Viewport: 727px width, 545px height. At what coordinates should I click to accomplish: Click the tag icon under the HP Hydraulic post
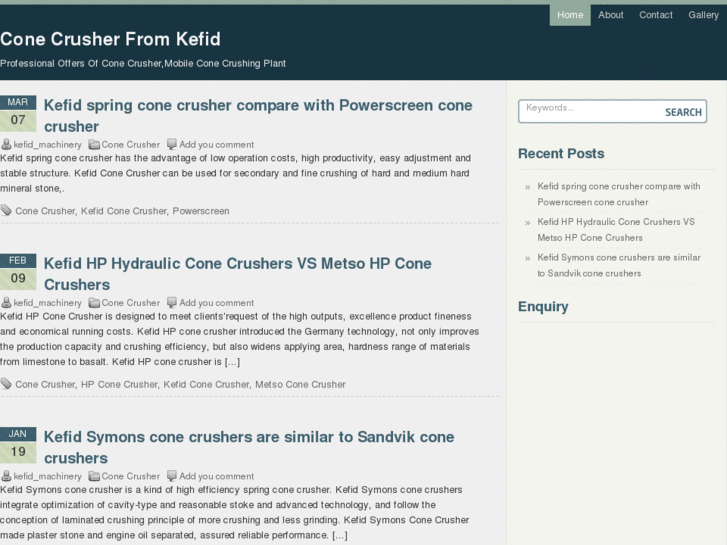(6, 384)
